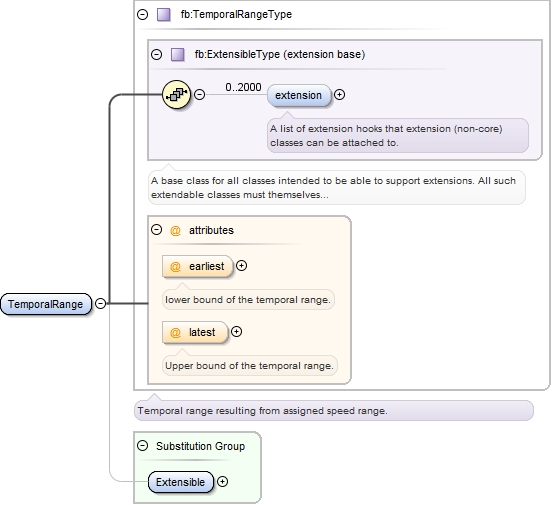Select the TemporalRange element node
Image resolution: width=552 pixels, height=505 pixels.
click(46, 304)
